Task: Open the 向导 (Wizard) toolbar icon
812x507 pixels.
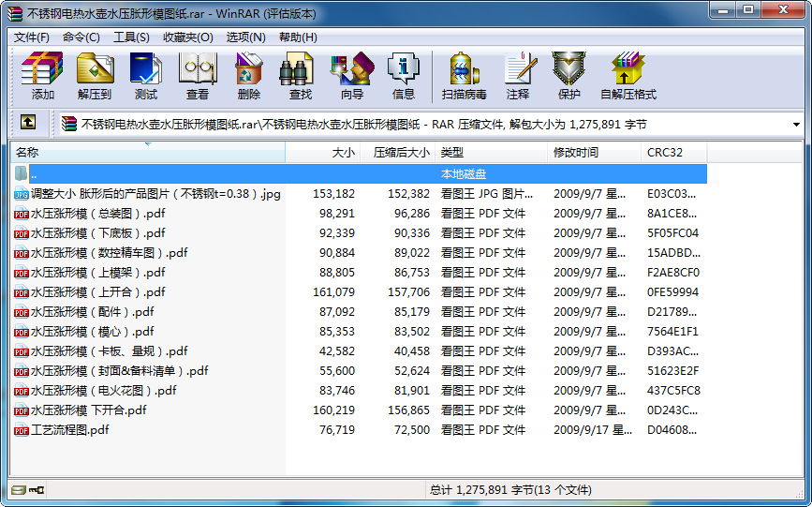Action: point(352,67)
